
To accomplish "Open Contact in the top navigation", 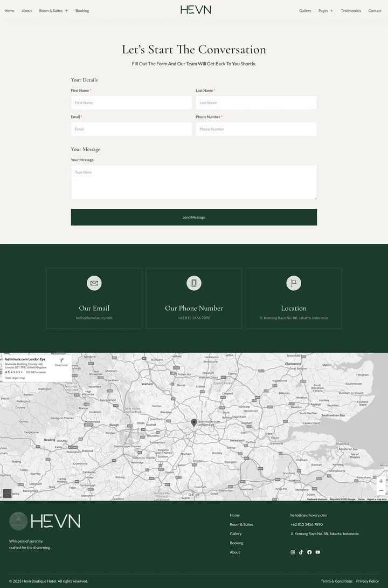I will coord(375,10).
